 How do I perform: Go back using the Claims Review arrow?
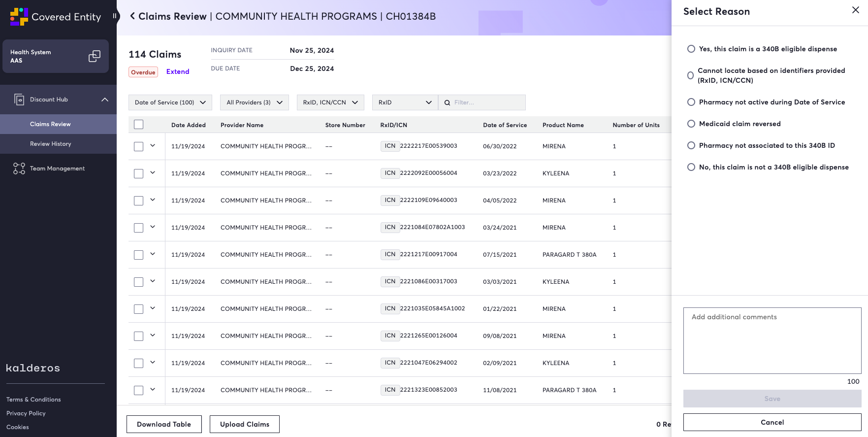[132, 16]
